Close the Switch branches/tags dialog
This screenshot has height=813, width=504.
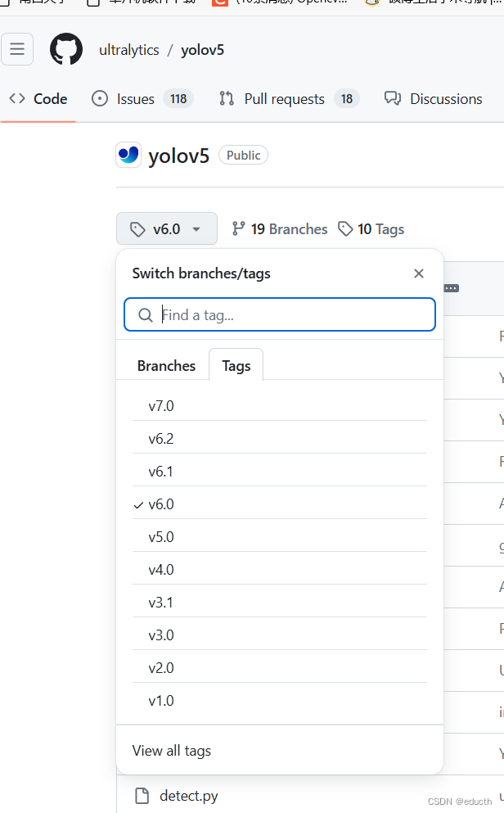(x=418, y=273)
